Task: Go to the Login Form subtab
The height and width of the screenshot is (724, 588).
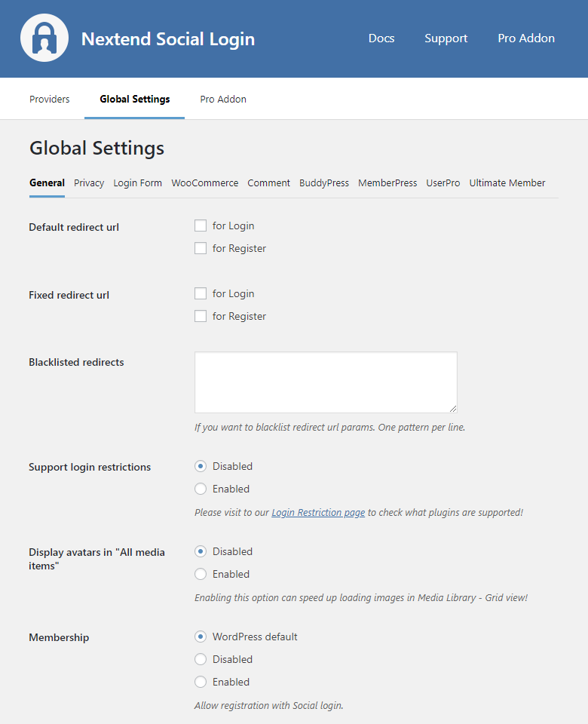Action: click(137, 183)
